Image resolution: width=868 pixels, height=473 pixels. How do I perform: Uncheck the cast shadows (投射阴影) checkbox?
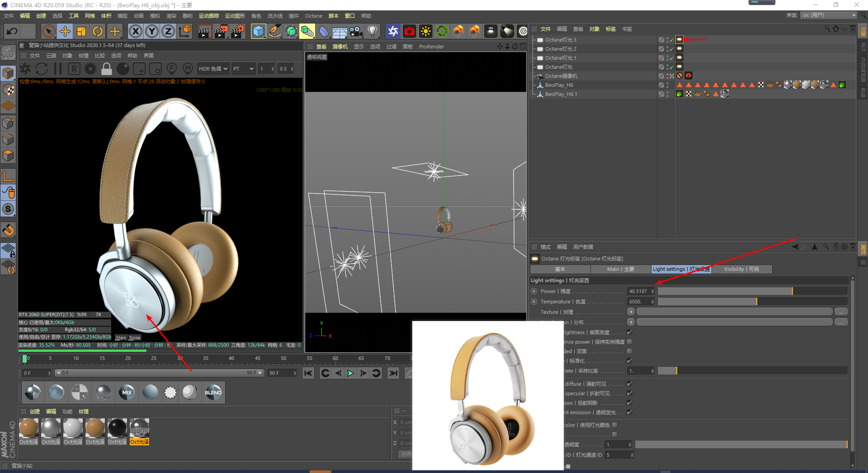[629, 403]
